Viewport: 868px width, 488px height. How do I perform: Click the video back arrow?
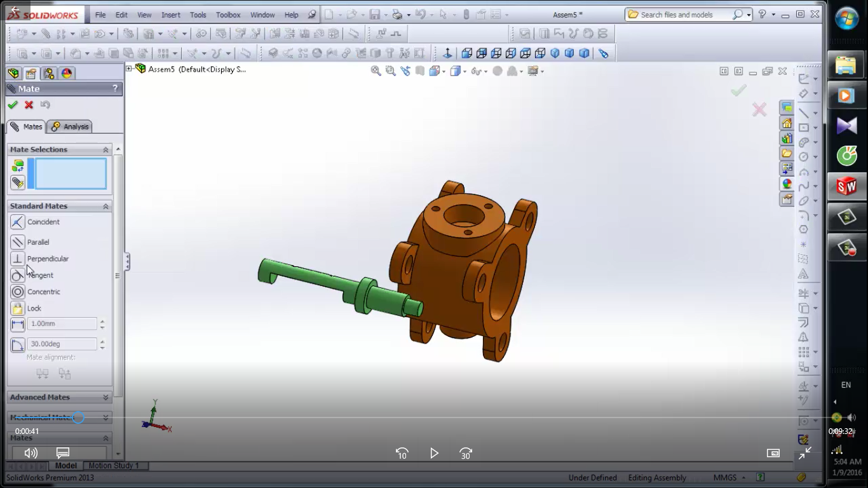[15, 11]
